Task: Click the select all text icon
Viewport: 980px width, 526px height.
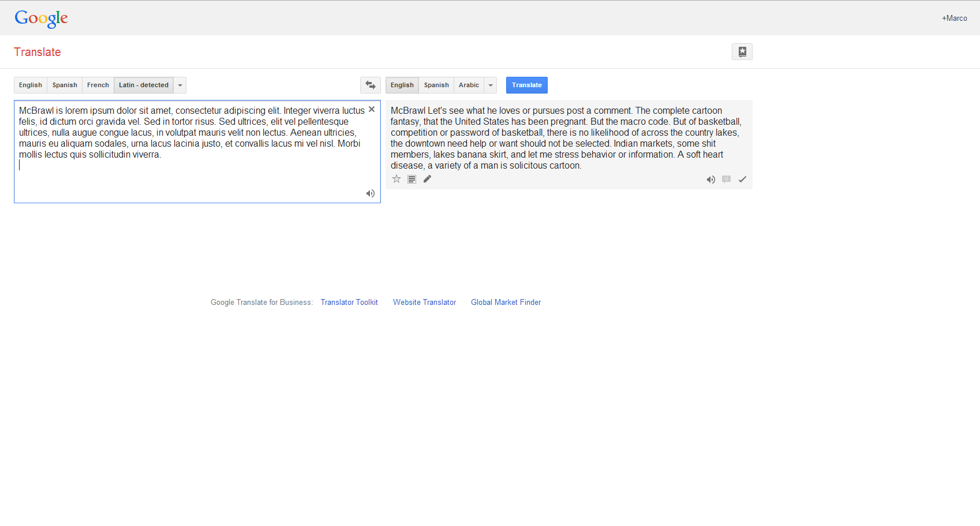Action: pos(412,179)
